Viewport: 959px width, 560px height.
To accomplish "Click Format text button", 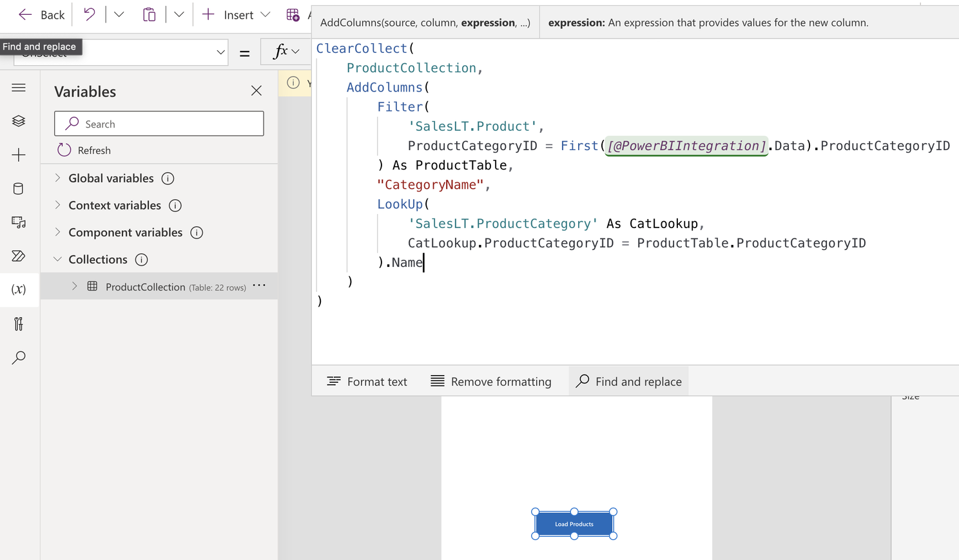I will click(x=367, y=381).
